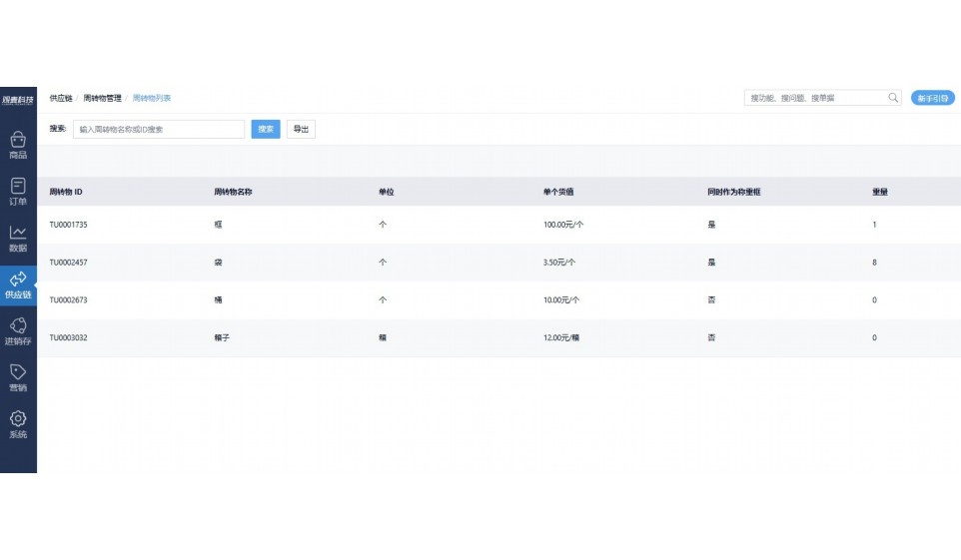Open the 订单 (Orders) sidebar icon
The height and width of the screenshot is (560, 961).
tap(18, 186)
